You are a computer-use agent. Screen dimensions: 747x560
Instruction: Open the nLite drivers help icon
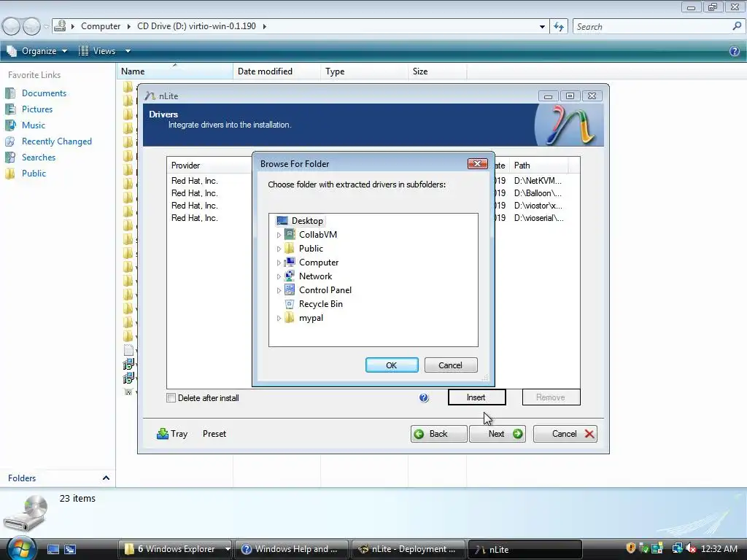[x=424, y=397]
